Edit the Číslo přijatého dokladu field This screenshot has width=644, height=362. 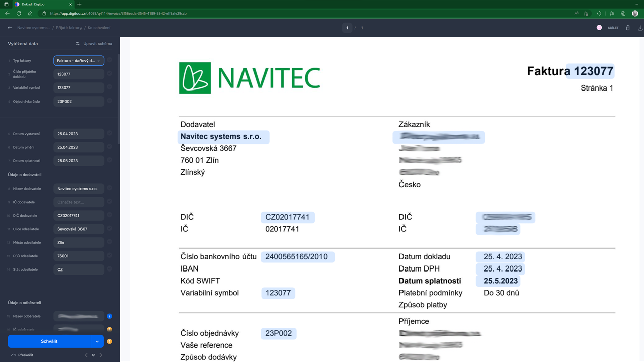79,74
